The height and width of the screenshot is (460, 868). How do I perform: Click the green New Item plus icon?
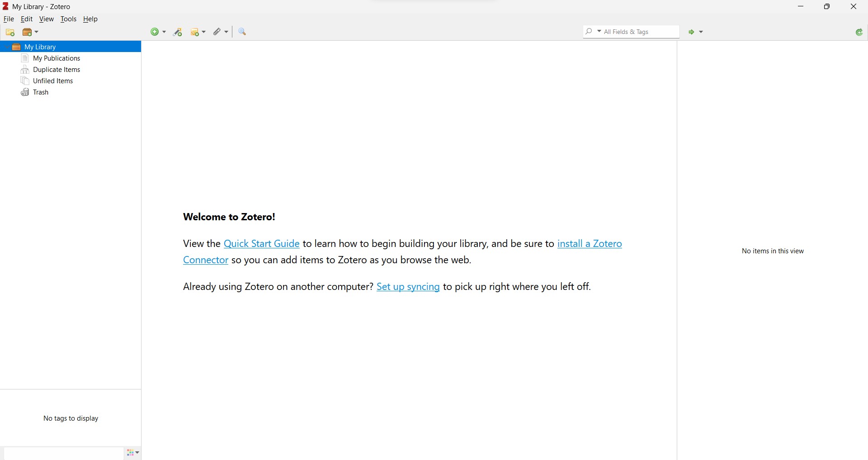coord(155,32)
